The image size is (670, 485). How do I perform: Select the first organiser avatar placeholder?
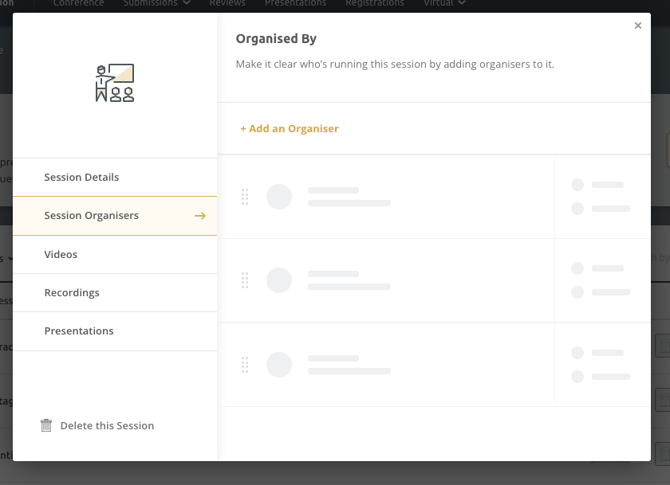tap(279, 197)
